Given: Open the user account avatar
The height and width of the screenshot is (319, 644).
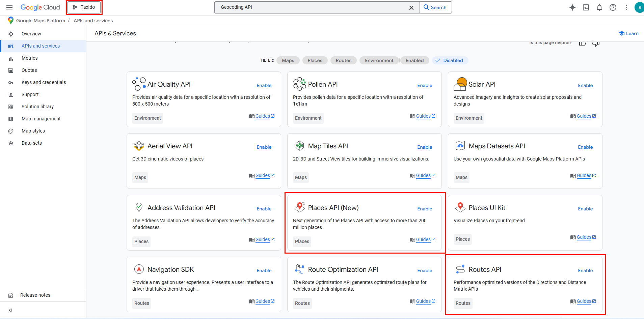Looking at the screenshot, I should click(x=639, y=7).
